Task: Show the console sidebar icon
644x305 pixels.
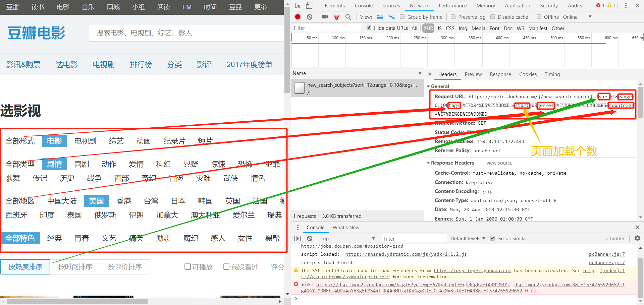Action: tap(298, 238)
